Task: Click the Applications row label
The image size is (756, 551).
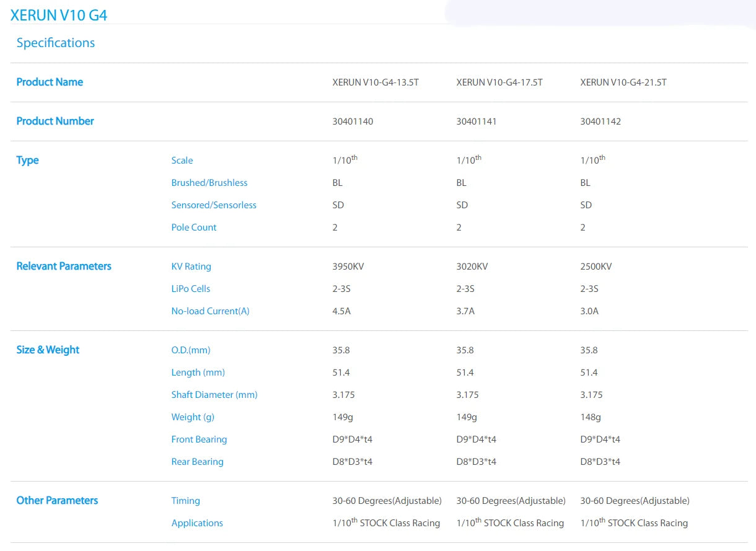Action: pos(197,523)
